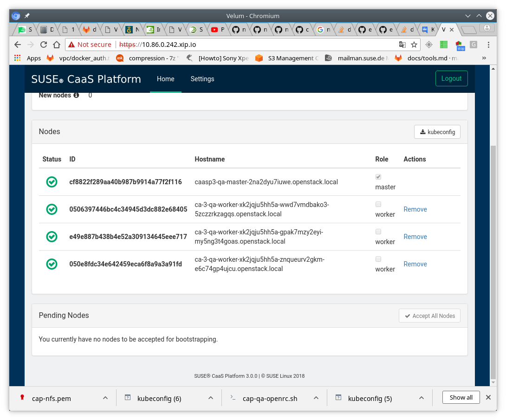Click the scrollbar down arrow
The image size is (506, 420).
(493, 382)
